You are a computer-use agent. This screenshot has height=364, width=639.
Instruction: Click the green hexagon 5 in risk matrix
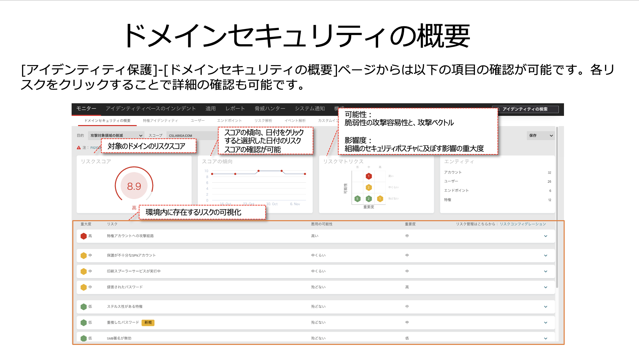point(357,199)
